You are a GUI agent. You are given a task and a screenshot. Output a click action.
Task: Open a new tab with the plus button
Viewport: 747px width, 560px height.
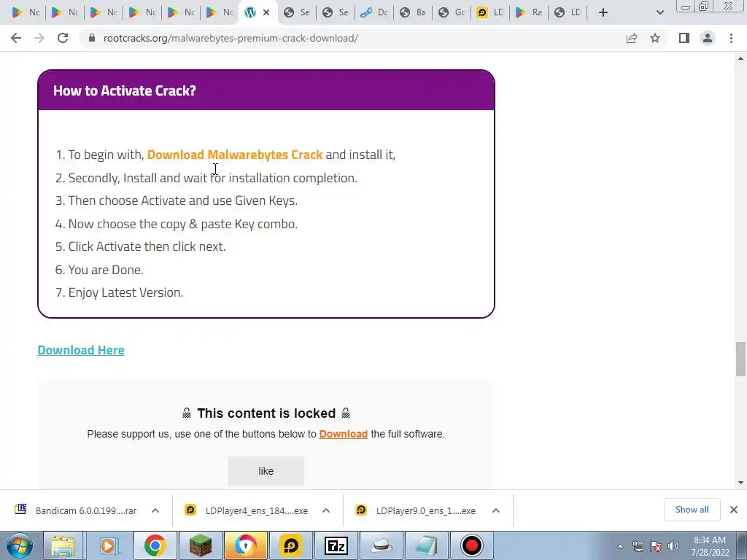(603, 12)
